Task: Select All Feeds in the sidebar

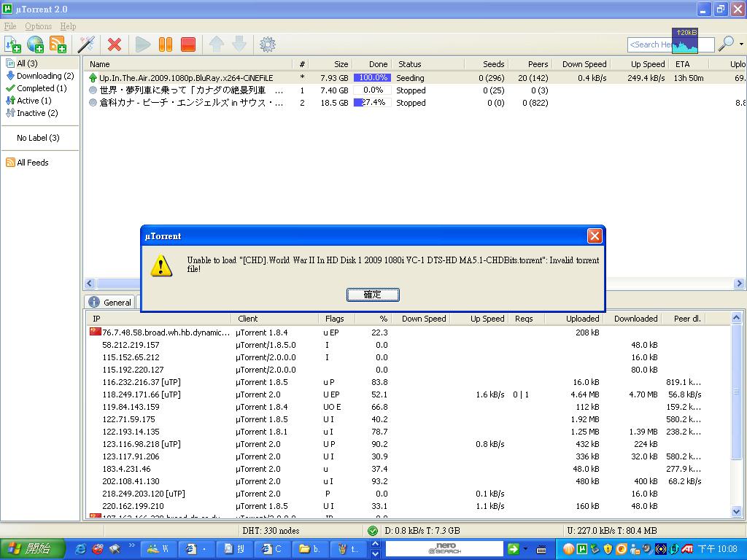Action: pos(33,163)
